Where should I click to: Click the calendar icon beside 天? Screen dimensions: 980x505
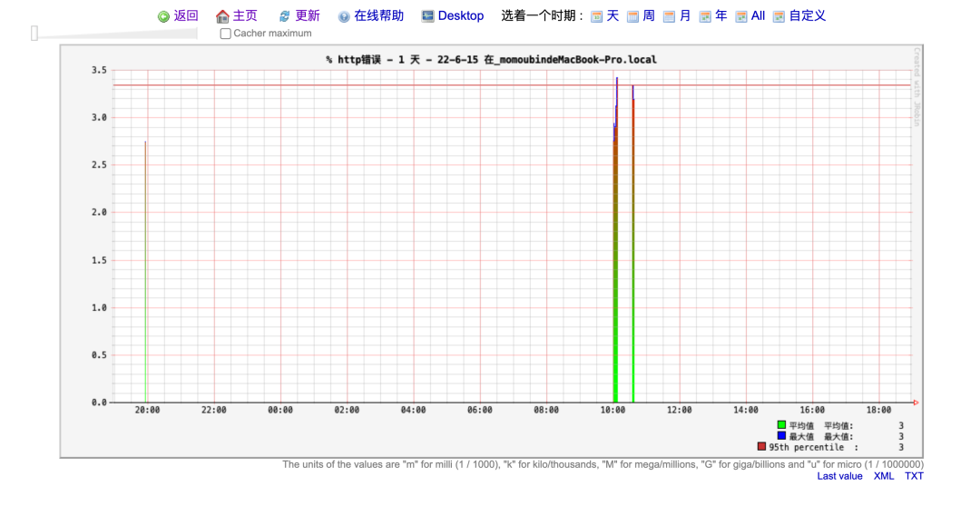(x=597, y=16)
